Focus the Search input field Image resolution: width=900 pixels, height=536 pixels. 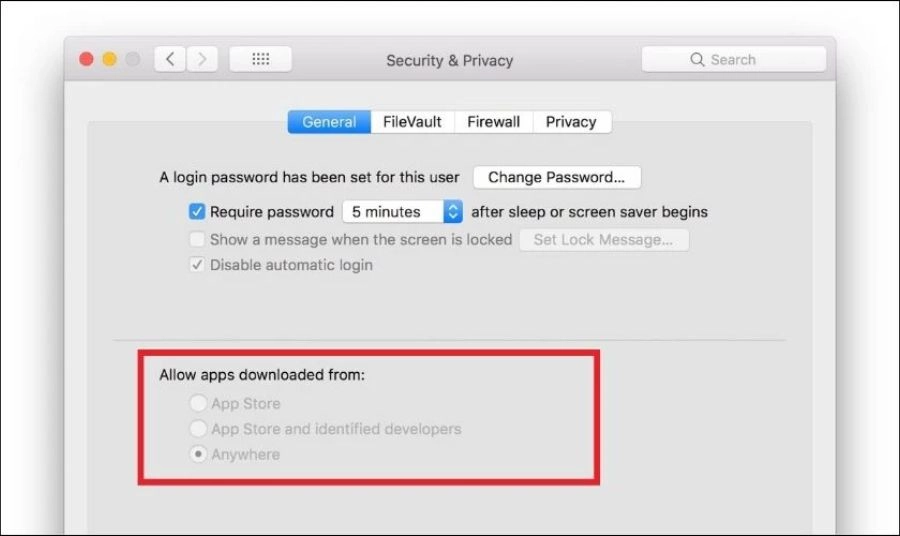734,60
